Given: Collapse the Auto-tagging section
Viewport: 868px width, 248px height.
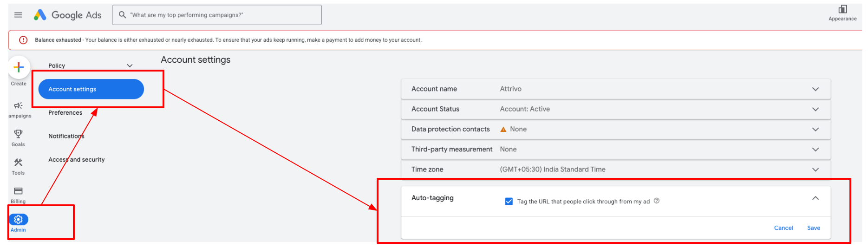Looking at the screenshot, I should tap(816, 198).
